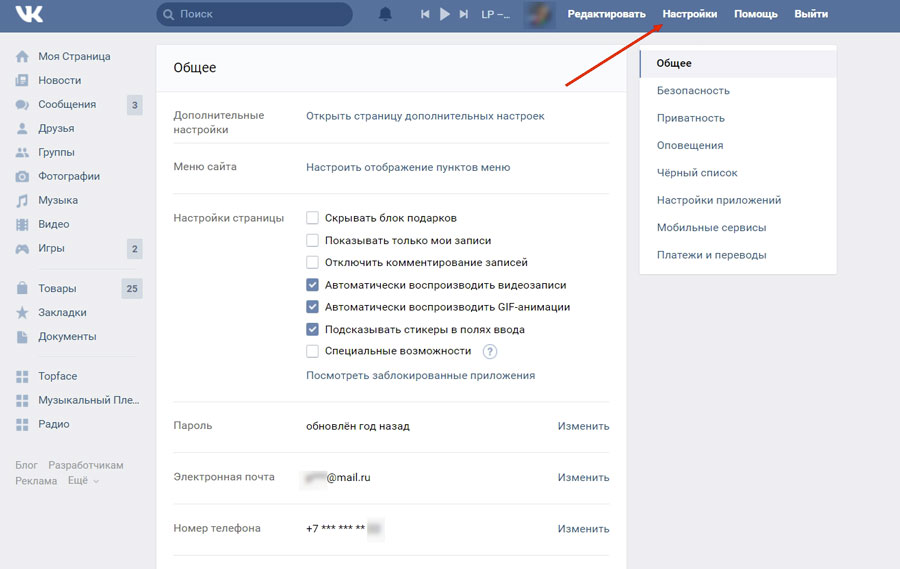Open Реклама footer link

(36, 481)
